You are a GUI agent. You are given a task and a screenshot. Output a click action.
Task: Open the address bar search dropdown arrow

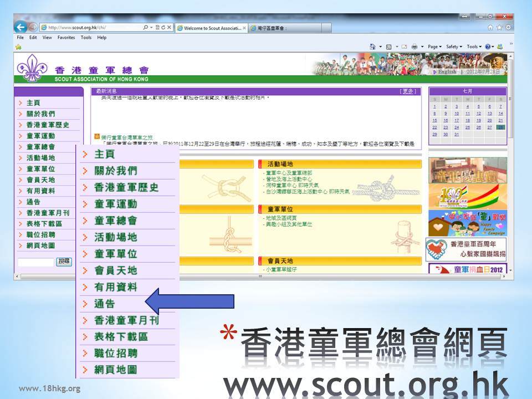click(151, 28)
